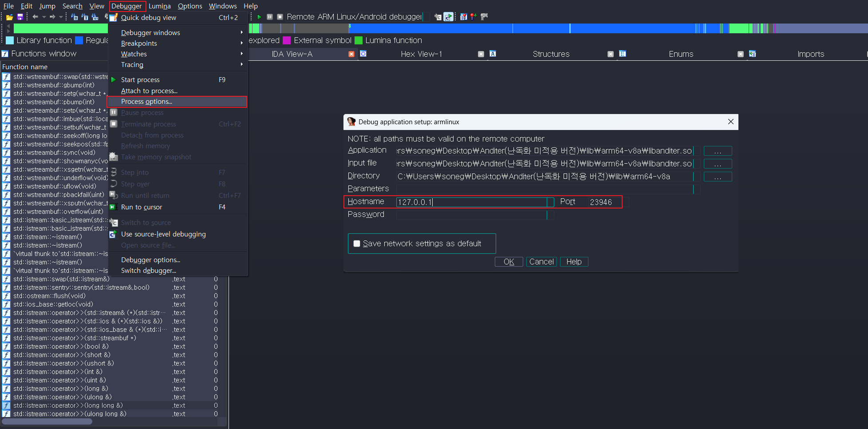This screenshot has width=868, height=429.
Task: Click the Quick debug view icon
Action: pos(114,18)
